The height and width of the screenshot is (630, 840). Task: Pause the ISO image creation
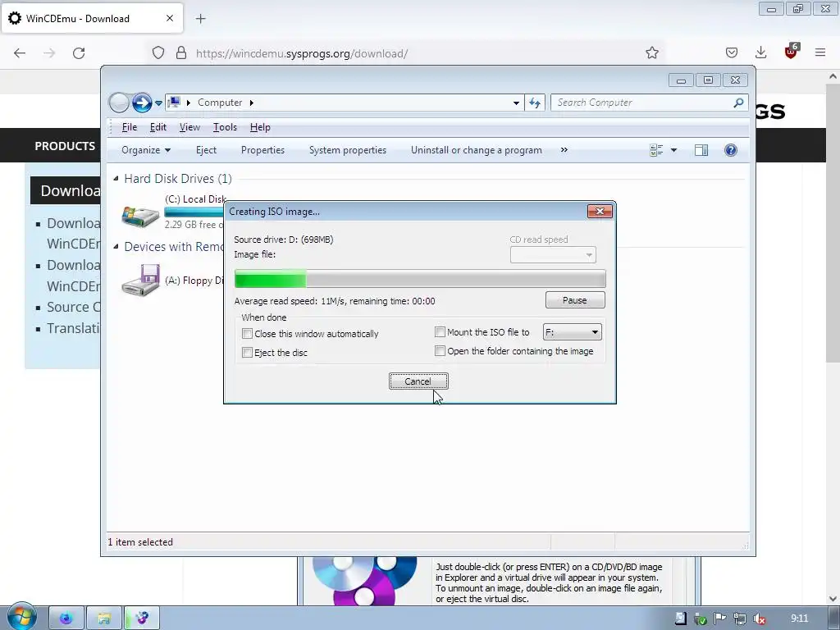575,300
